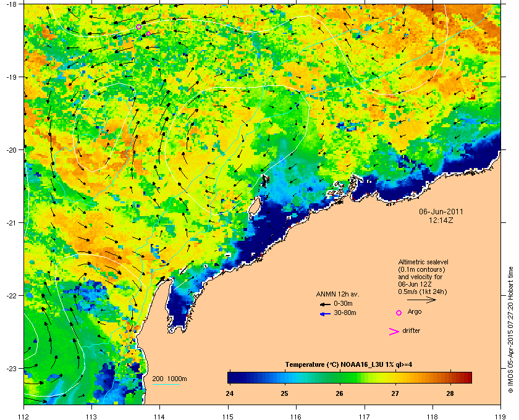This screenshot has height=420, width=519.
Task: Click the time label 12:14Z
Action: (x=441, y=220)
